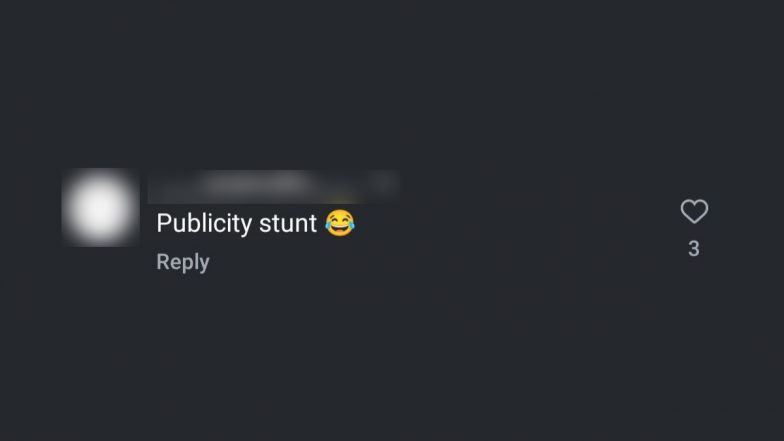
Task: Tap the heart outline icon
Action: tap(694, 211)
